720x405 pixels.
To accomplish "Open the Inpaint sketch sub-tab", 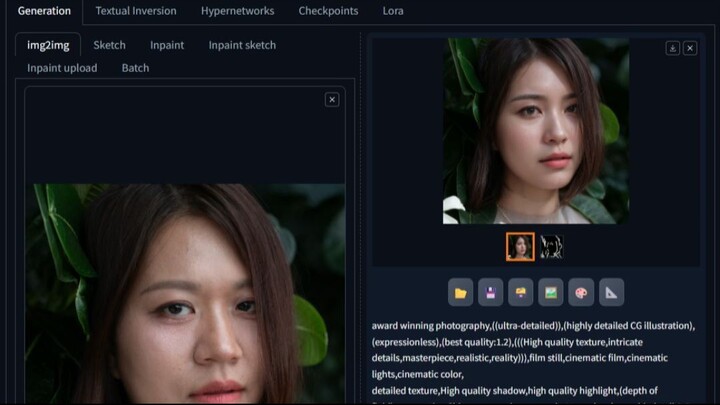I will pos(242,45).
